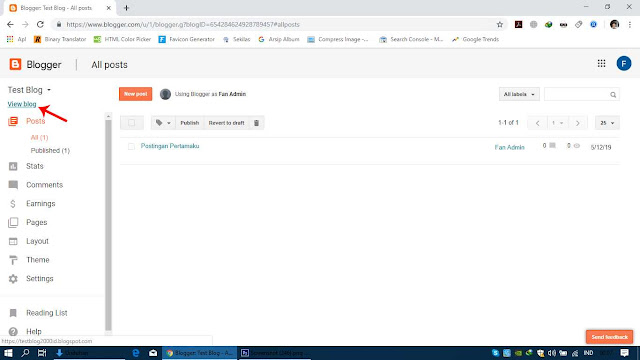The image size is (640, 360).
Task: Open the Chrome profile avatar
Action: click(614, 24)
